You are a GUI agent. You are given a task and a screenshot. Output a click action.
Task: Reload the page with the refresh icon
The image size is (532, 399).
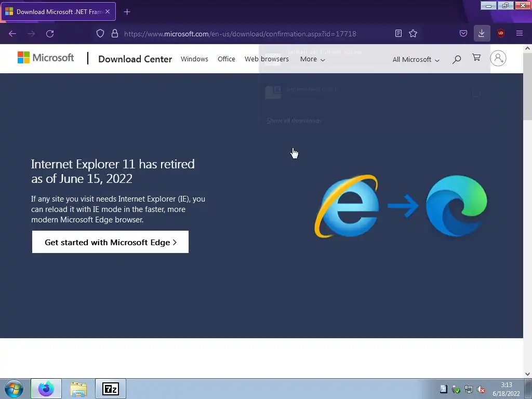click(50, 34)
